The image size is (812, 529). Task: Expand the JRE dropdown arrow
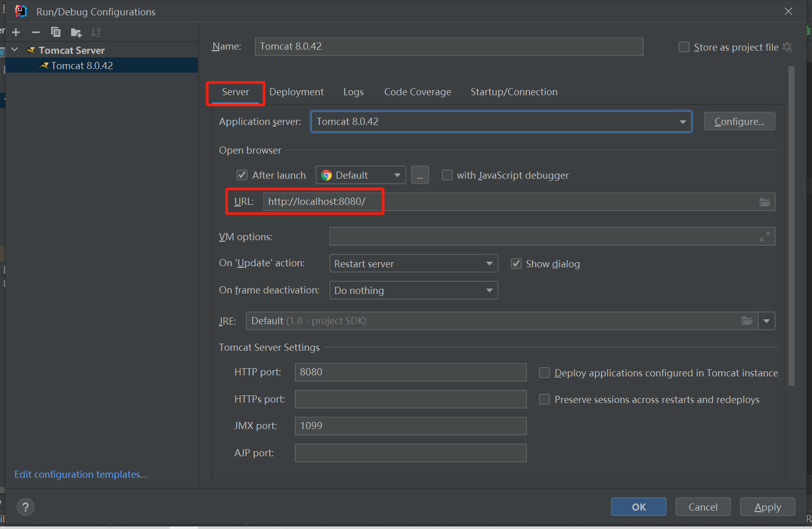766,321
